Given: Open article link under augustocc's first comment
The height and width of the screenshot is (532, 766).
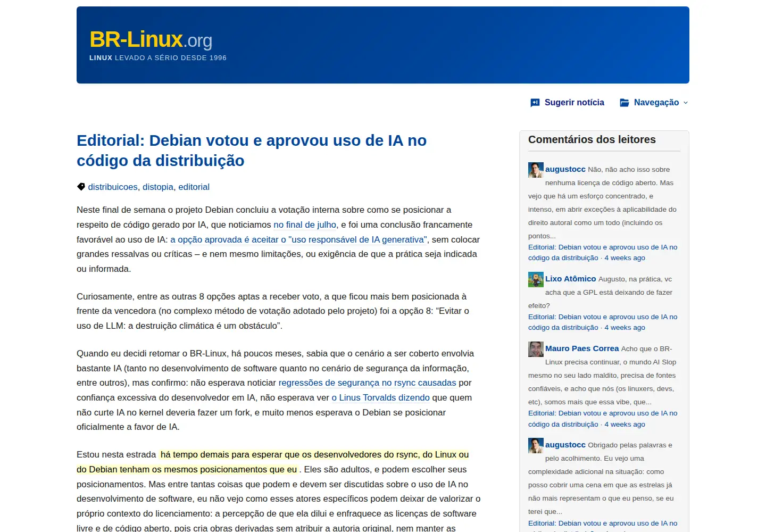Looking at the screenshot, I should point(603,253).
